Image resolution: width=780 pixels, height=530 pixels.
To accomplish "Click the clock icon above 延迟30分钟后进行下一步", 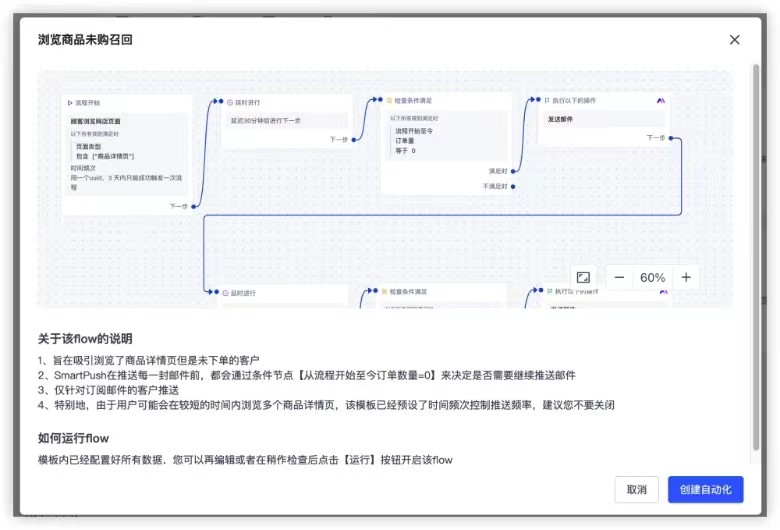I will tap(230, 102).
